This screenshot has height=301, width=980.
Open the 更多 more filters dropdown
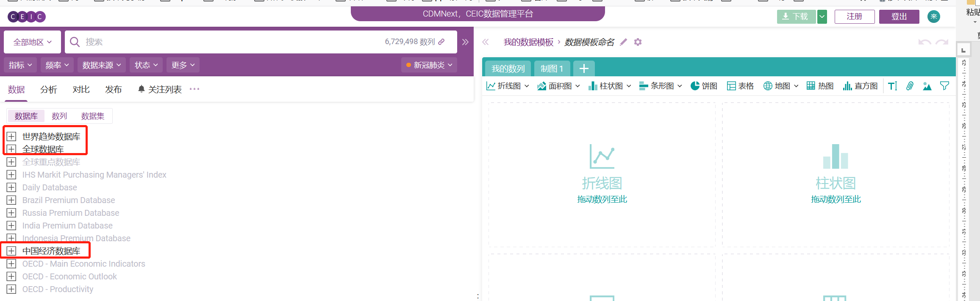coord(183,65)
